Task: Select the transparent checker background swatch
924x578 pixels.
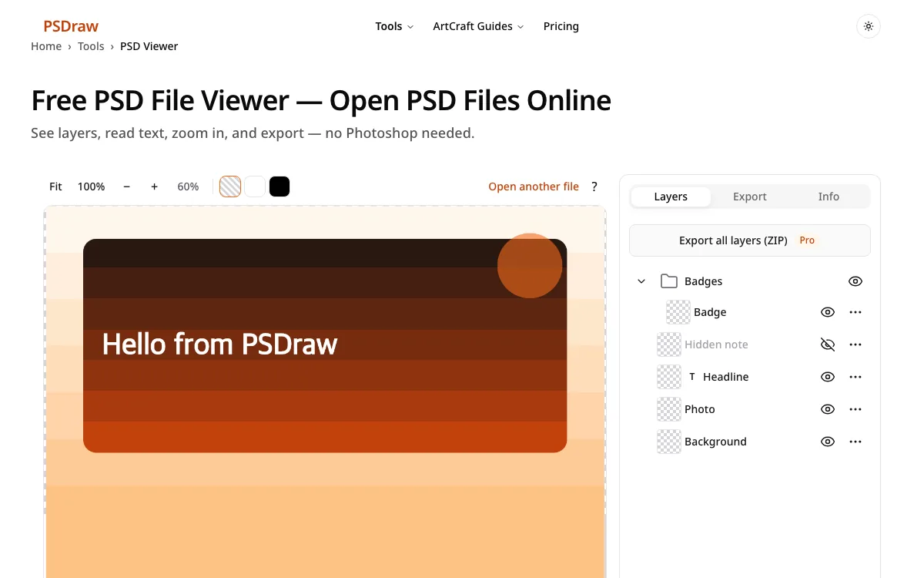Action: [230, 187]
